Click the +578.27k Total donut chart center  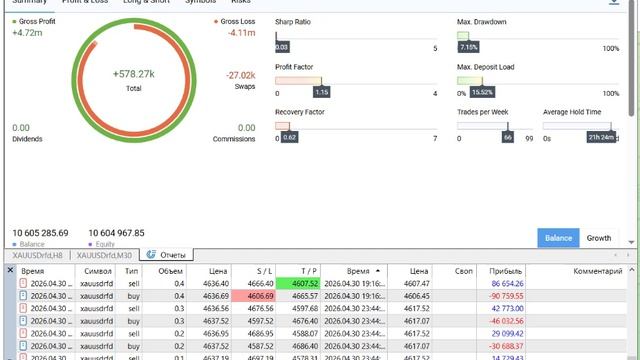coord(133,80)
